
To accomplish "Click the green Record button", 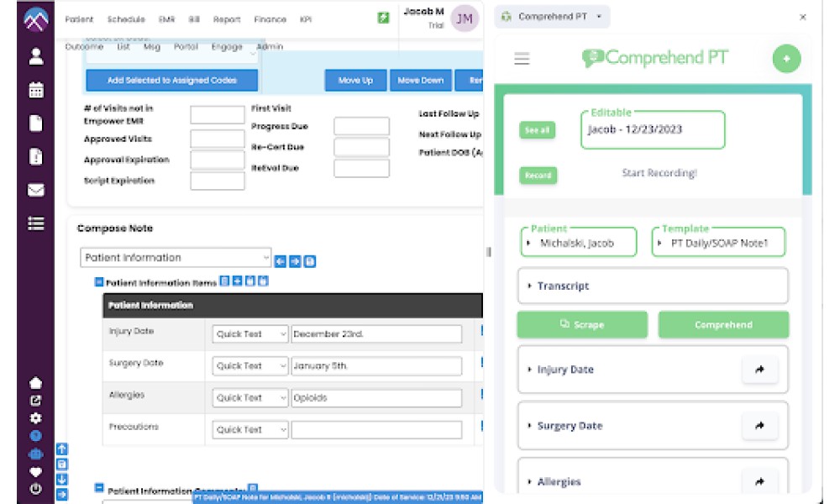I will [x=538, y=176].
